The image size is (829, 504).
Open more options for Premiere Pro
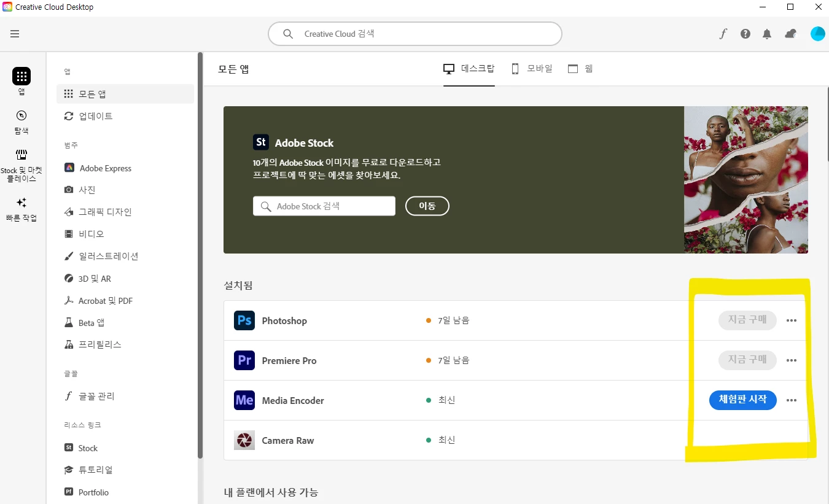792,360
